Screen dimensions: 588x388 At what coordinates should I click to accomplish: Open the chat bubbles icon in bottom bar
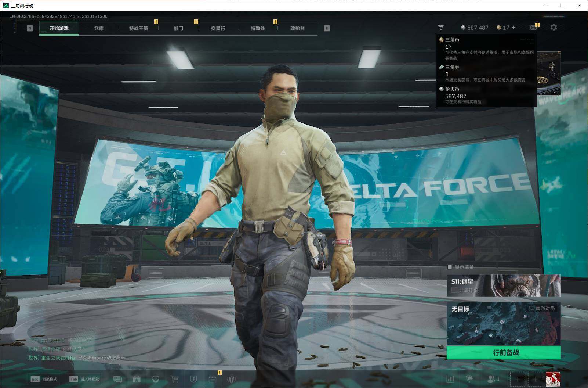point(117,379)
